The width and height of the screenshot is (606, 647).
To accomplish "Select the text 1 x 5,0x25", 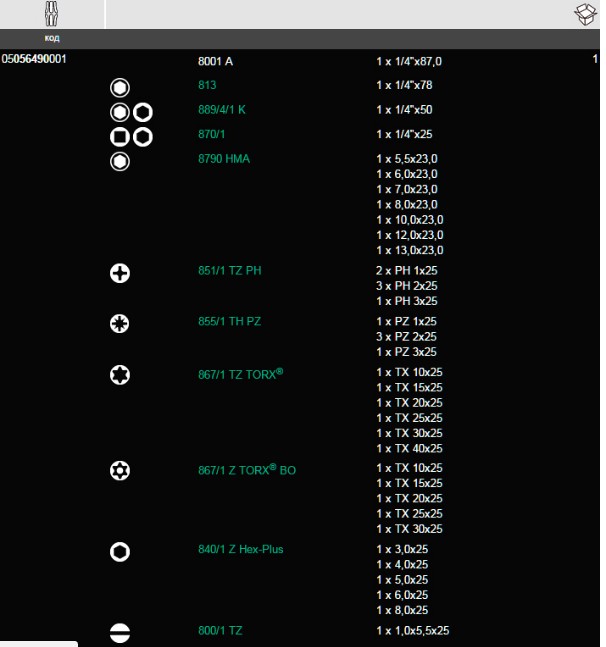I will point(402,580).
